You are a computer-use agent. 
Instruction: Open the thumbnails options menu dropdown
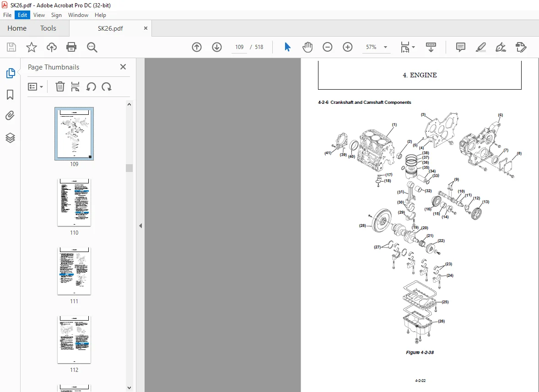pyautogui.click(x=35, y=86)
